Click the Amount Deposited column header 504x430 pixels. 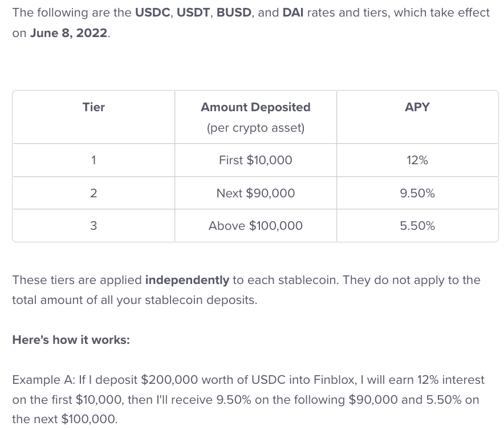(x=255, y=107)
